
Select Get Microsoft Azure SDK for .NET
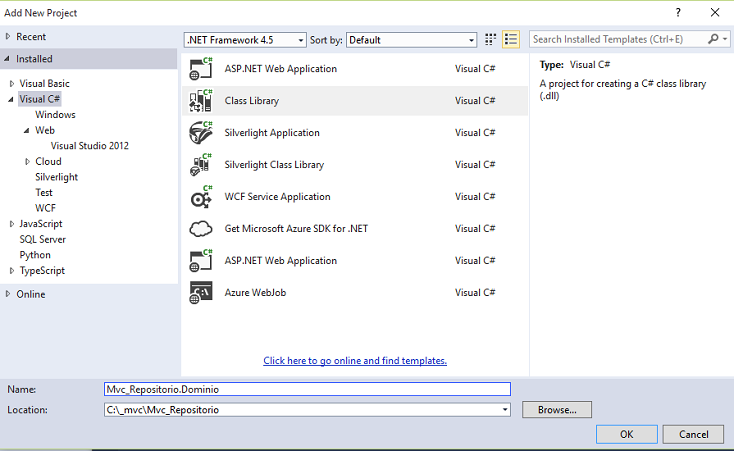pos(296,229)
